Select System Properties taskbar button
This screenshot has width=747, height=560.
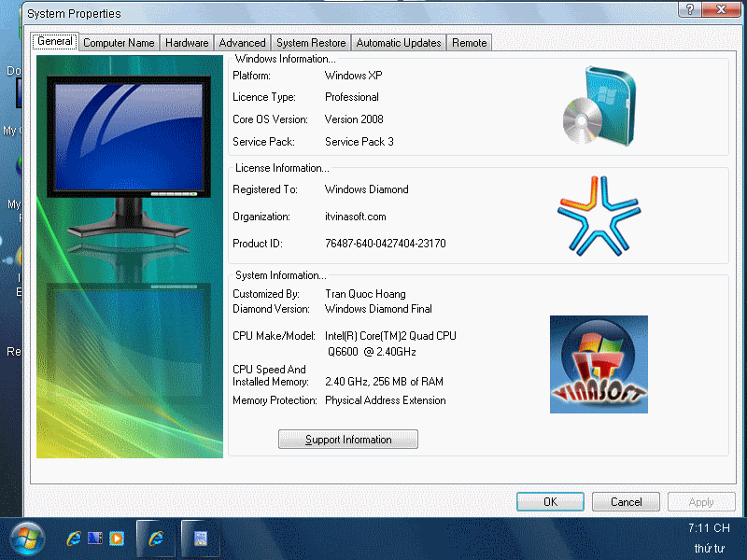[201, 539]
